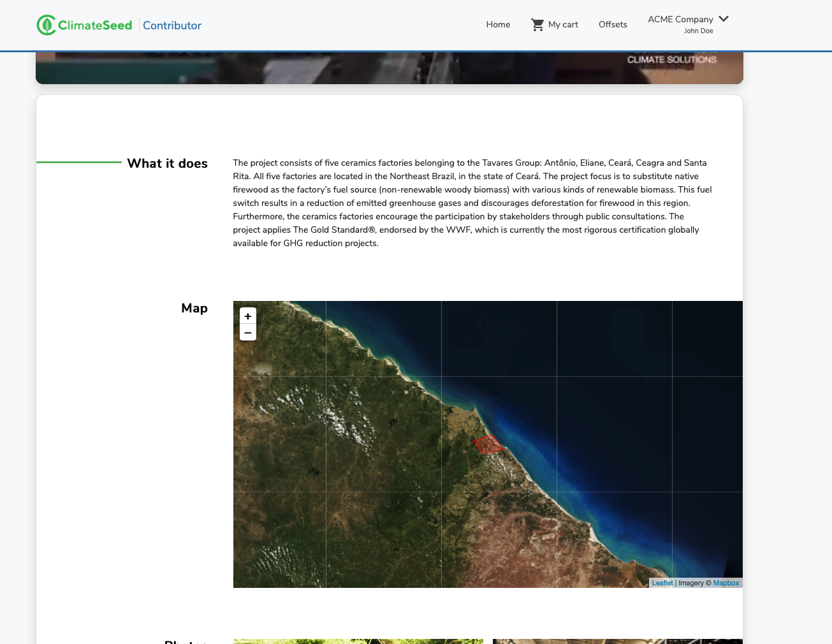832x644 pixels.
Task: Click the Map section heading
Action: 194,308
